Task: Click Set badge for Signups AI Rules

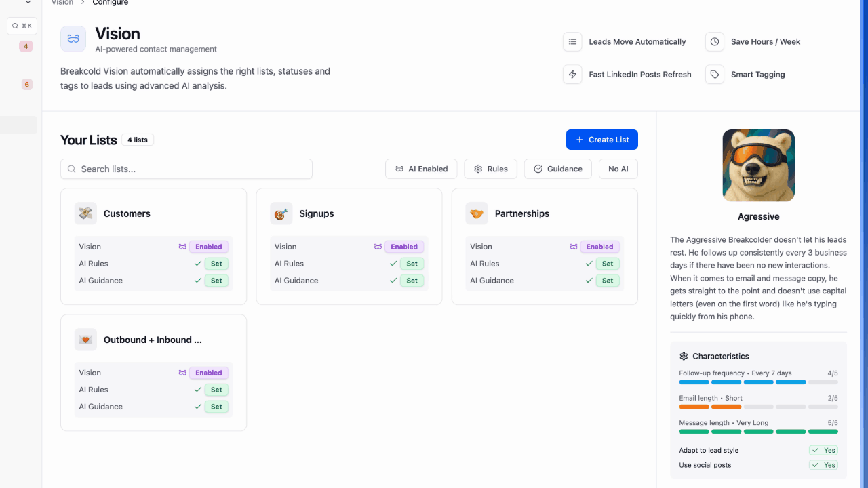Action: coord(412,264)
